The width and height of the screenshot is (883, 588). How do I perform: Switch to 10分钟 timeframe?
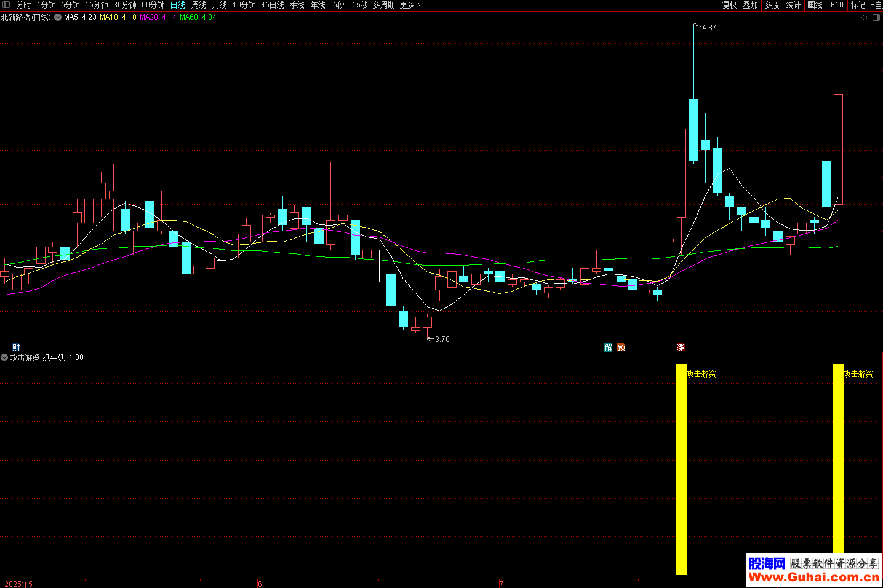click(x=244, y=5)
